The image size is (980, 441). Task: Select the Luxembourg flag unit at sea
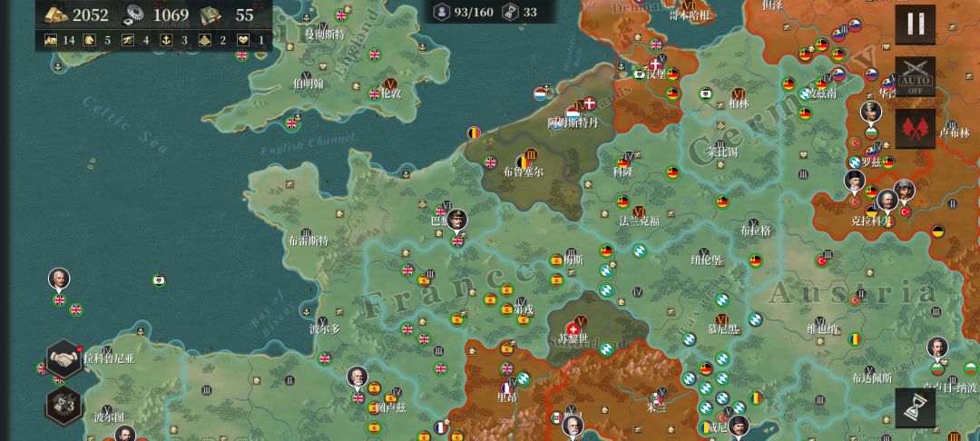pyautogui.click(x=541, y=94)
